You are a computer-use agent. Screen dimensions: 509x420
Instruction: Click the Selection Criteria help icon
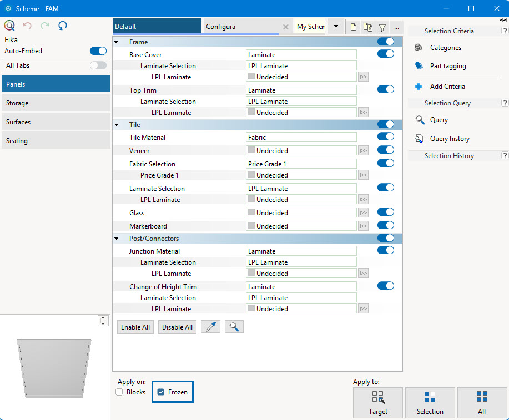(x=505, y=31)
